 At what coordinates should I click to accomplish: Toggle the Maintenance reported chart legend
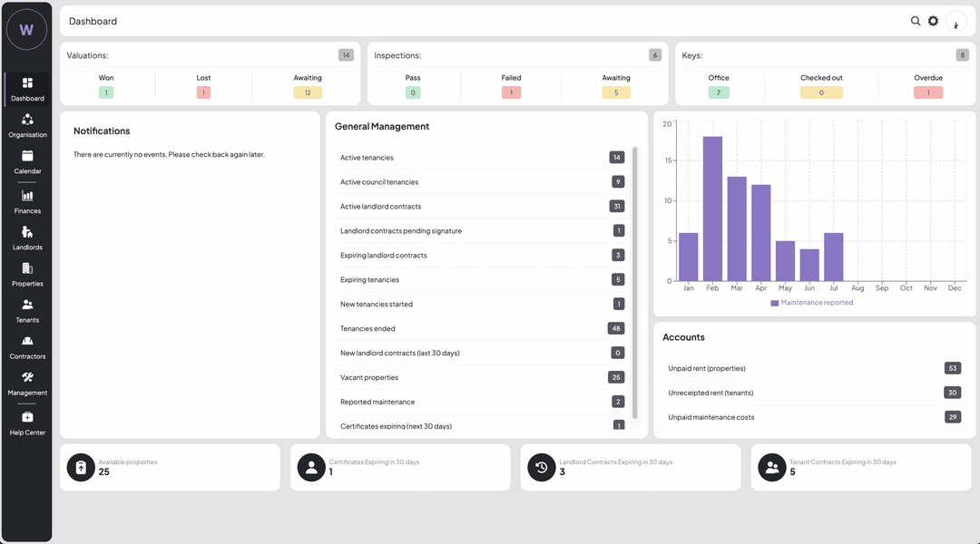tap(812, 303)
